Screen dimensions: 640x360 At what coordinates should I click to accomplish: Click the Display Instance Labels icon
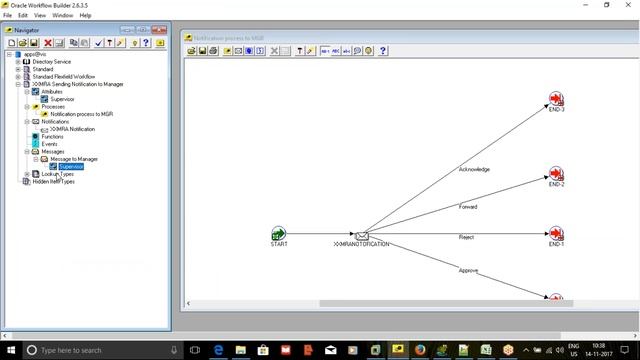325,51
